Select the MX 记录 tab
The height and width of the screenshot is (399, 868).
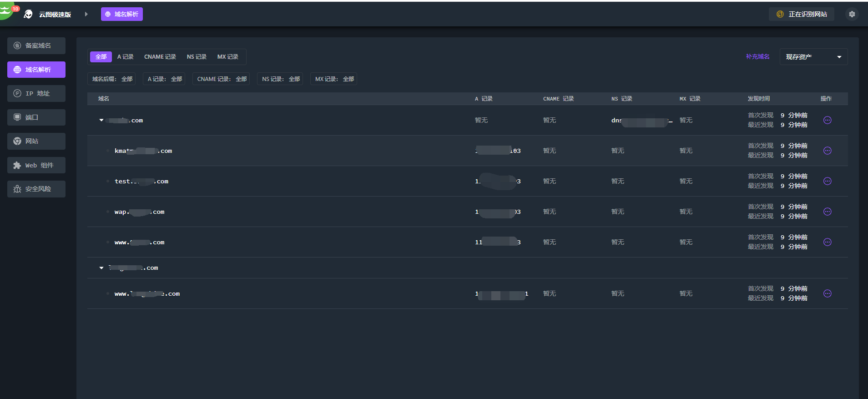point(227,57)
